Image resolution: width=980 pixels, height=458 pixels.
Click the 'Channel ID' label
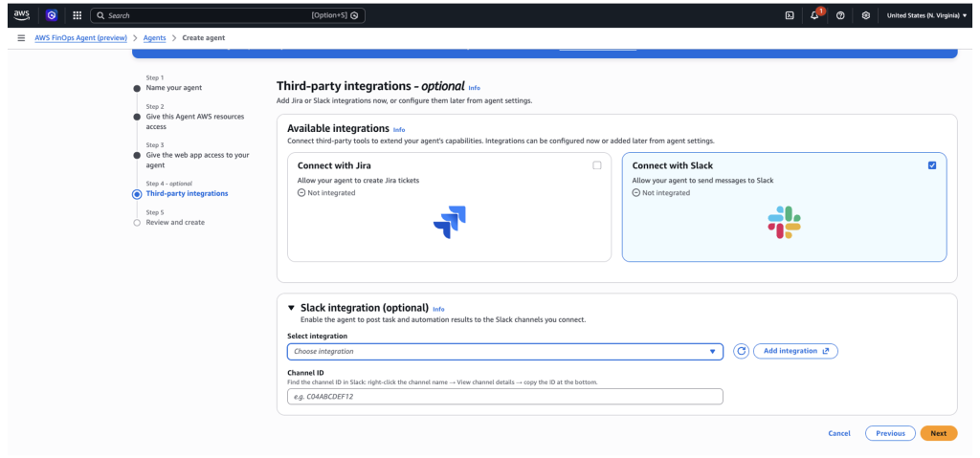tap(305, 373)
